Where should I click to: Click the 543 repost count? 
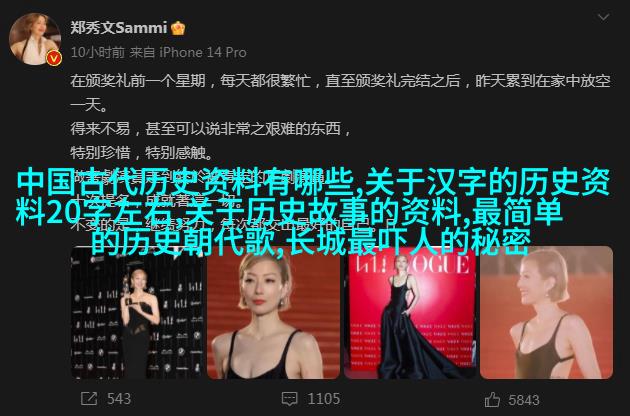pyautogui.click(x=119, y=399)
